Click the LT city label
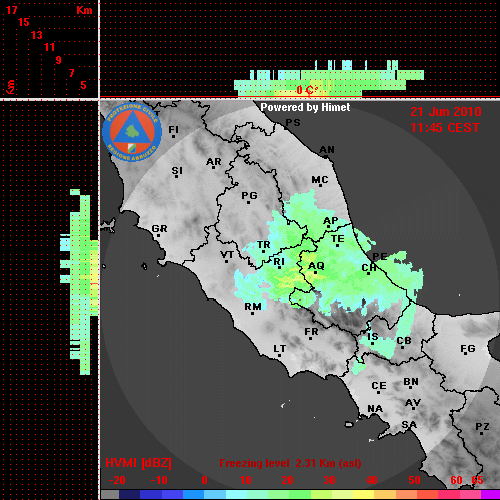This screenshot has height=500, width=500. coord(279,349)
